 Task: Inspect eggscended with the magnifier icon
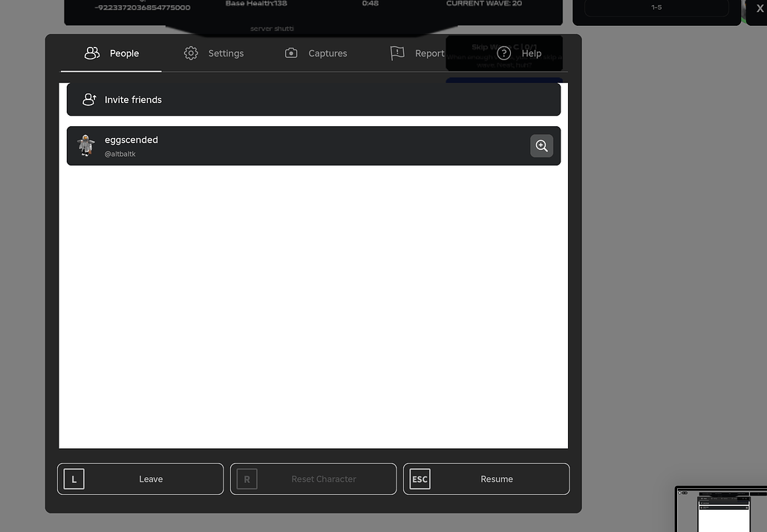[x=541, y=145]
